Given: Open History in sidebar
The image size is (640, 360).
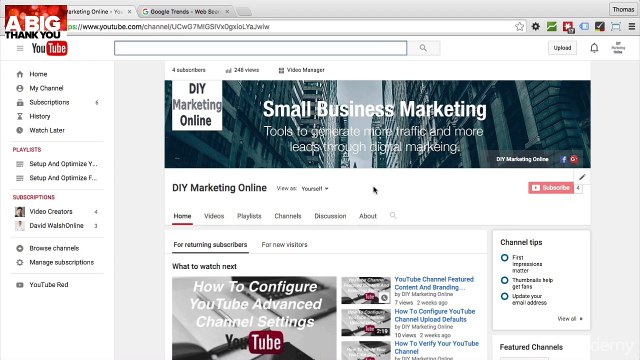Looking at the screenshot, I should pos(40,116).
